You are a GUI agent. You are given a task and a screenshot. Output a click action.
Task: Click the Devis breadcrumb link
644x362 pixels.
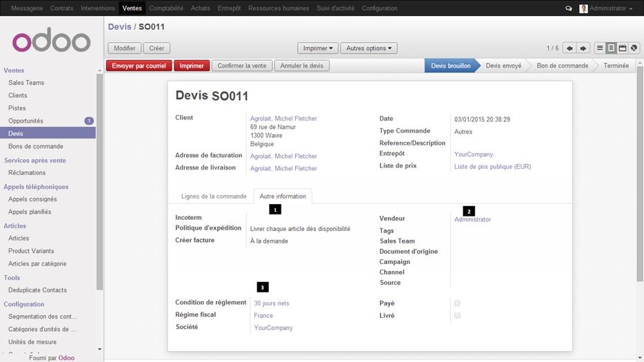(x=119, y=27)
